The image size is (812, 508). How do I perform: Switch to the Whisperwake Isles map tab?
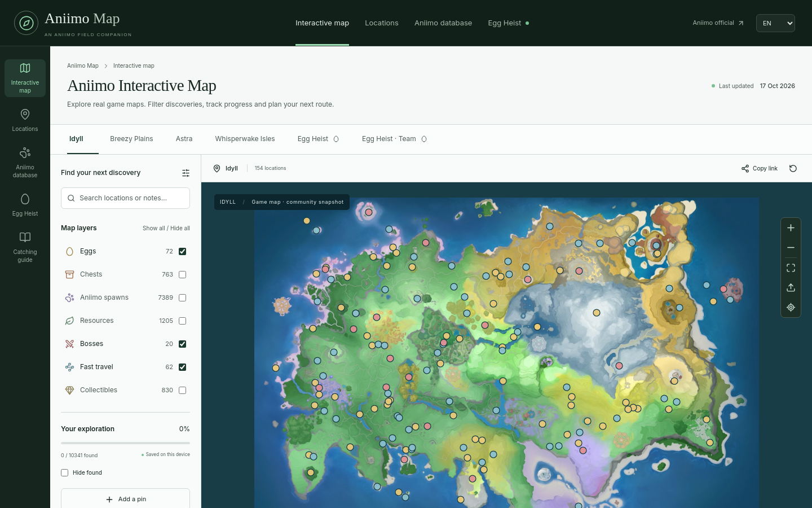[245, 139]
